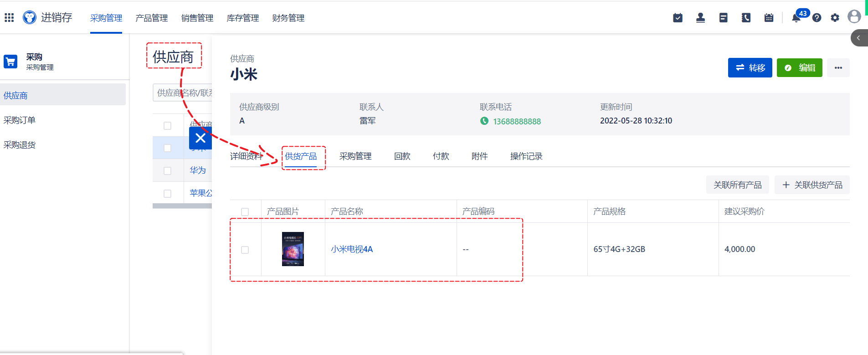
Task: Open the phone address book icon
Action: point(746,18)
